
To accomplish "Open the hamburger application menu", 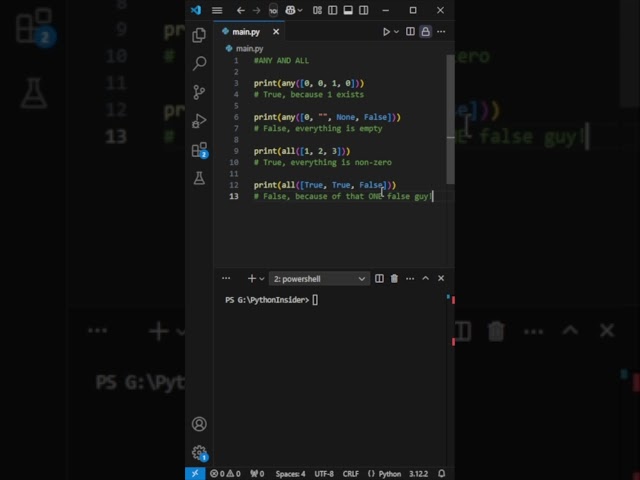I will (217, 10).
